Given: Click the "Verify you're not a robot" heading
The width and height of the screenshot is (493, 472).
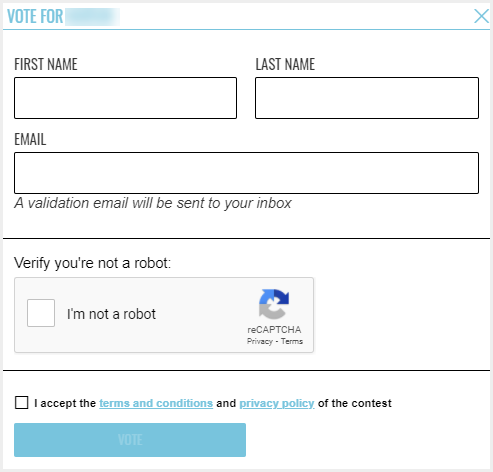Looking at the screenshot, I should click(92, 263).
